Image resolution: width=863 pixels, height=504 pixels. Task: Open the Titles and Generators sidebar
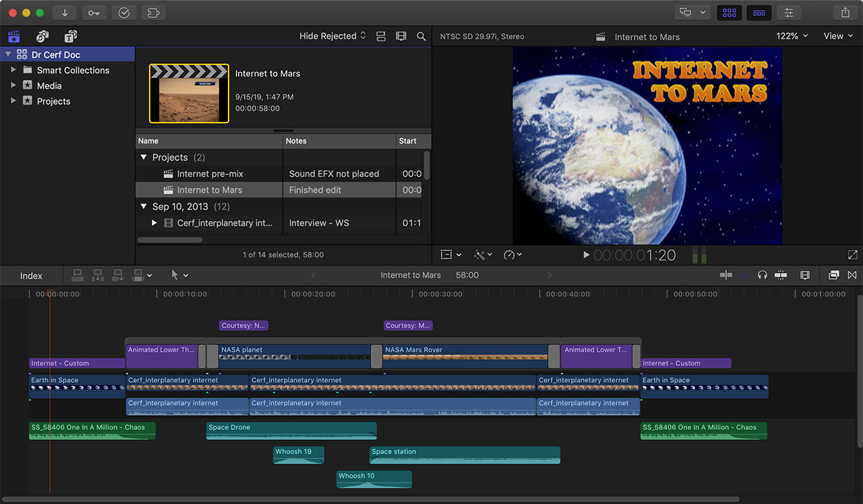pos(70,36)
